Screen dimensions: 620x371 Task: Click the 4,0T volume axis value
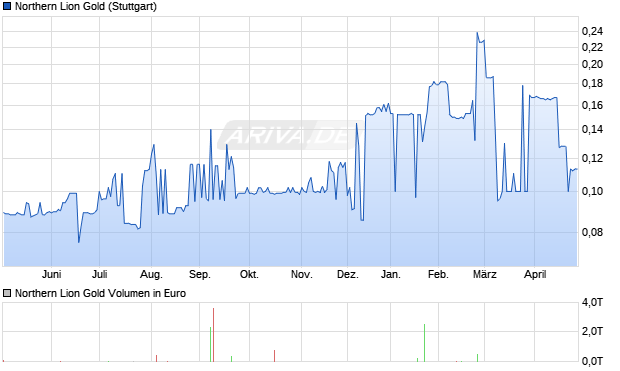pos(592,303)
